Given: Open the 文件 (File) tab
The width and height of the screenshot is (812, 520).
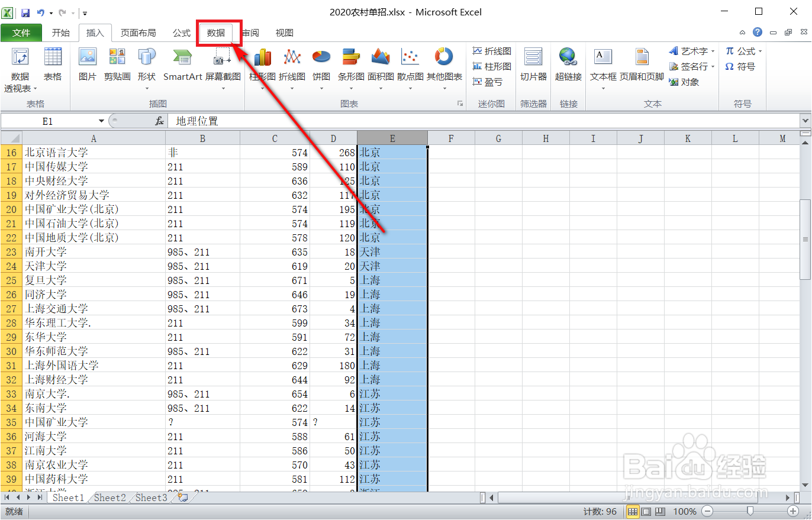Looking at the screenshot, I should (21, 33).
